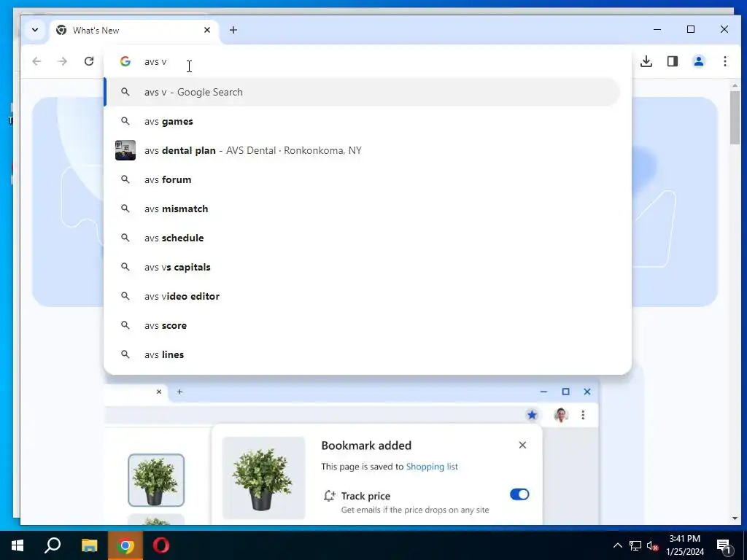Click into the address bar text 'avs v'

tap(155, 61)
